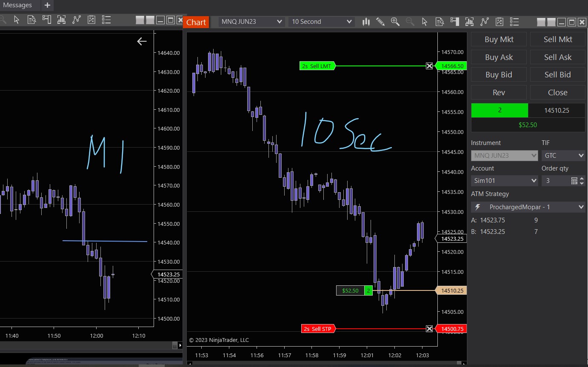
Task: Click the Buy Mkt button
Action: pos(499,39)
